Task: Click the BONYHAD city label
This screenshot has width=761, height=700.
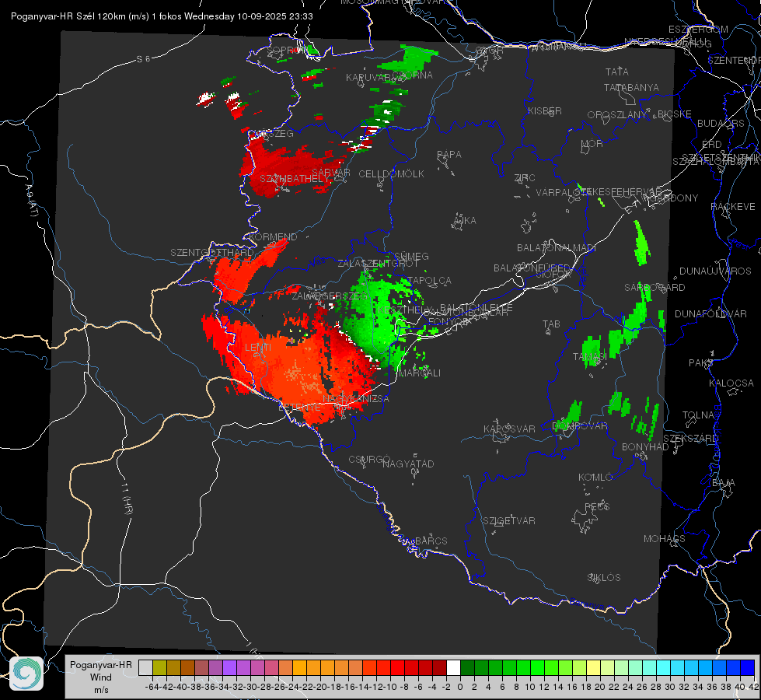Action: [x=645, y=447]
